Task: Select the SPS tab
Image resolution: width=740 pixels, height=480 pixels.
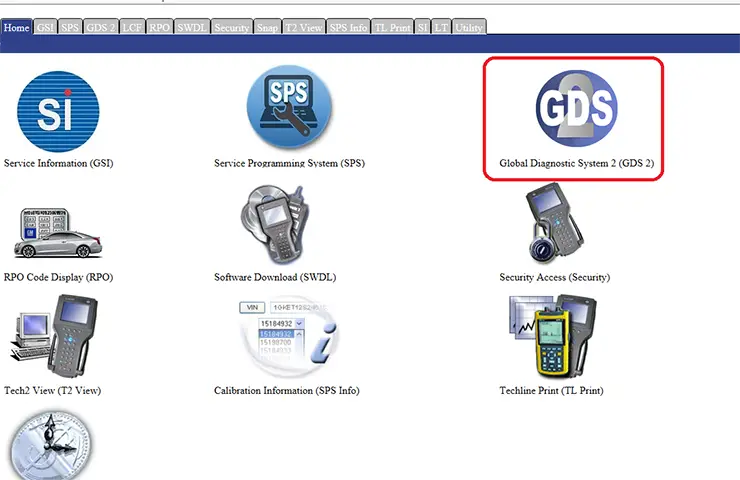Action: (70, 27)
